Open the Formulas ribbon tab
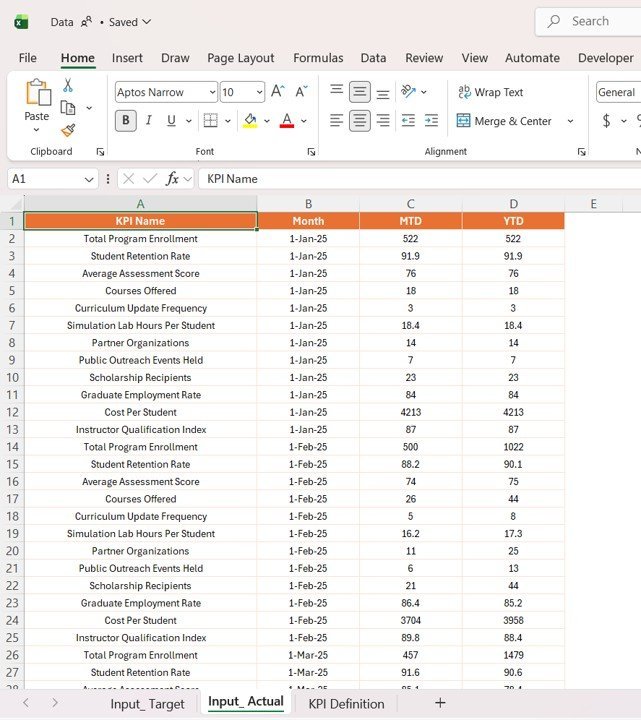Viewport: 641px width, 720px height. coord(318,58)
